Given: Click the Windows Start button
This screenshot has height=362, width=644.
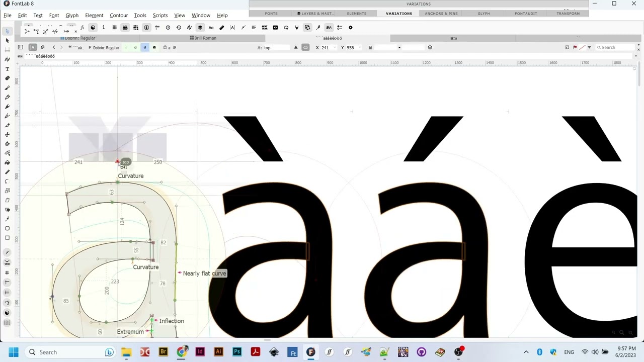Looking at the screenshot, I should click(13, 352).
